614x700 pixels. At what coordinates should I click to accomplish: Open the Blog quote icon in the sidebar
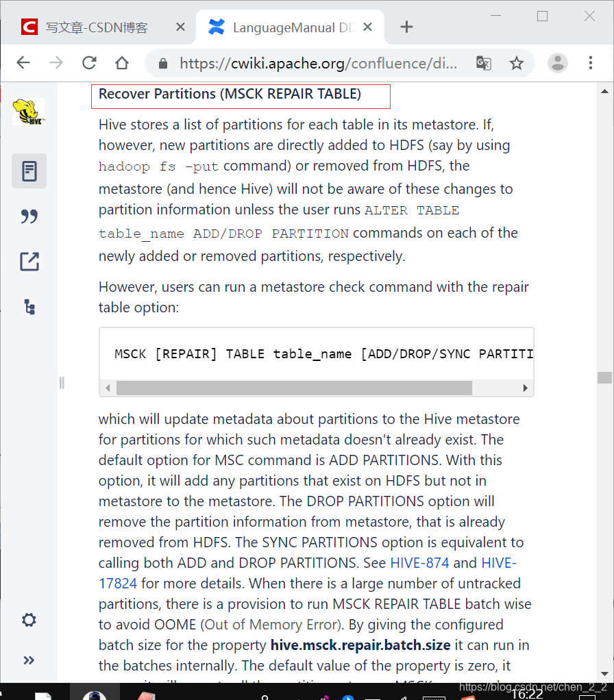point(29,216)
